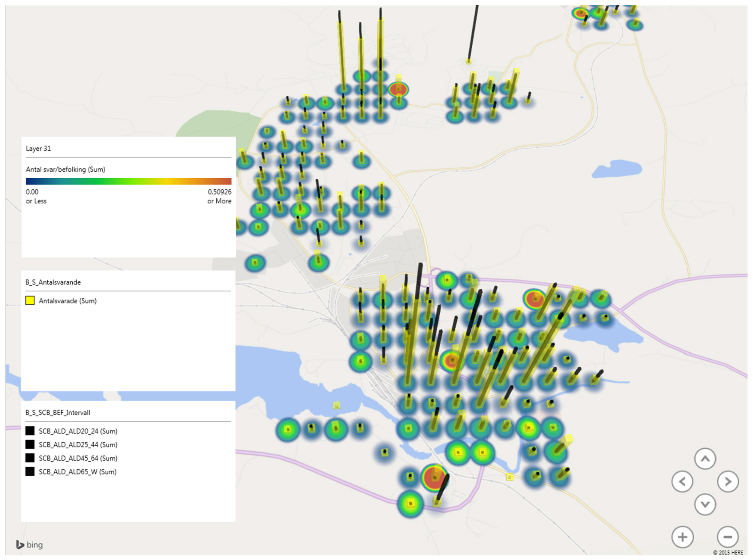
Task: Select the Layer 31 legend title
Action: click(38, 149)
